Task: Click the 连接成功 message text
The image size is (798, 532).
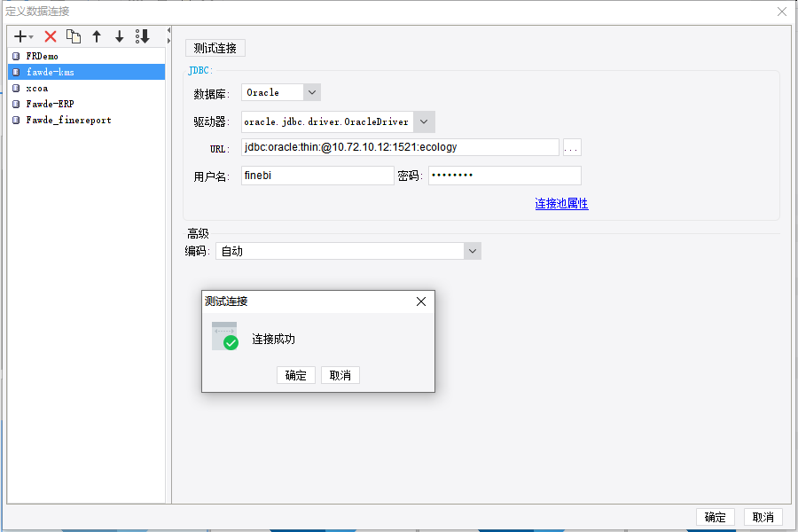Action: [273, 339]
